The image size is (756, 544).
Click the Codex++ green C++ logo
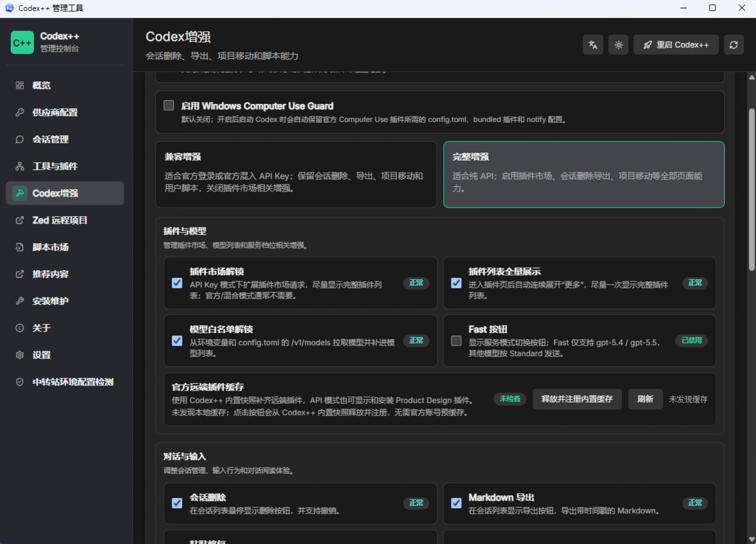[x=22, y=43]
